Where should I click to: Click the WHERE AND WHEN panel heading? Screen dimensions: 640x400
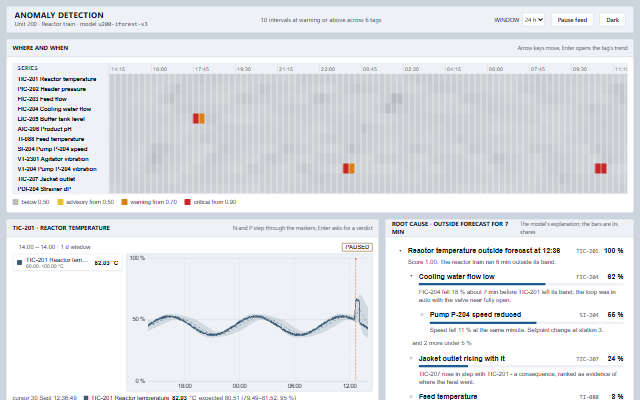pos(40,48)
